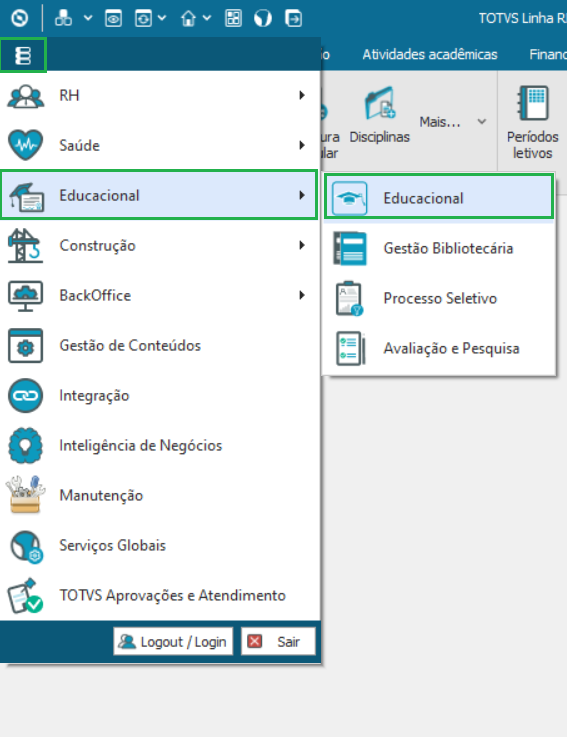Click the refresh window toolbar icon
The image size is (567, 738).
[x=143, y=18]
